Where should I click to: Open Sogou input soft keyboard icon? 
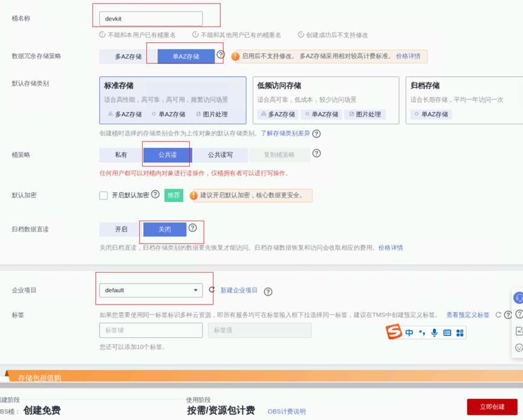point(447,332)
